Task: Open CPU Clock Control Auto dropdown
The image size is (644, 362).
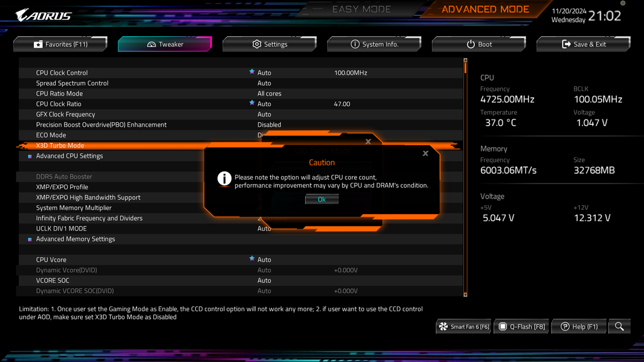Action: coord(264,72)
